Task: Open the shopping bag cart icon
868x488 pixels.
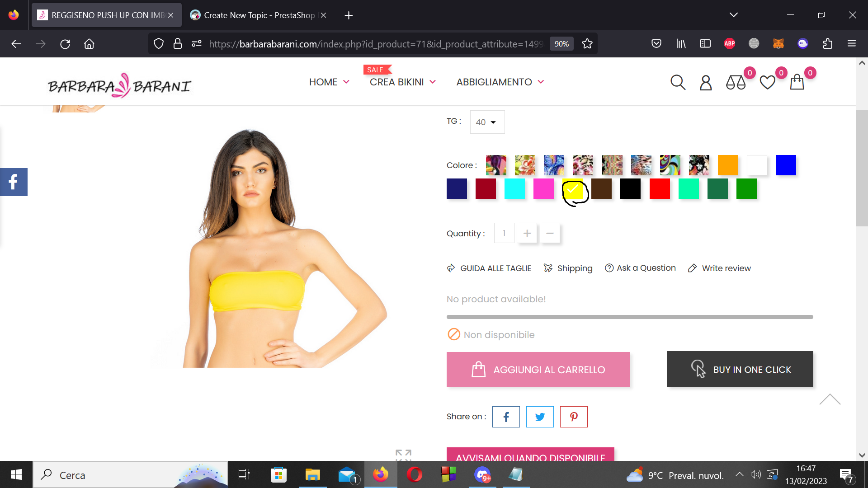Action: 797,83
